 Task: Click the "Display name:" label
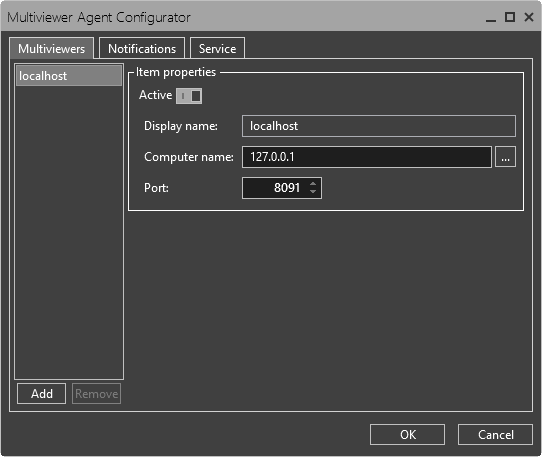pos(181,126)
